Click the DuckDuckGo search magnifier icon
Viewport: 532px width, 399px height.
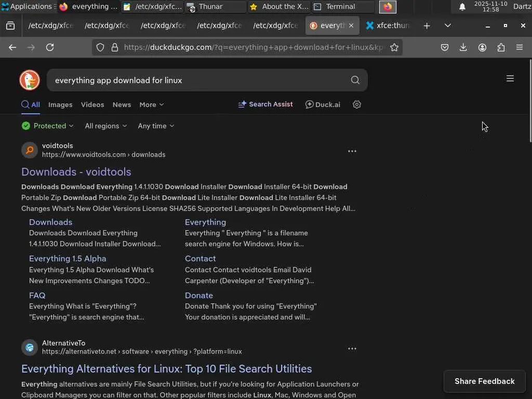coord(355,80)
